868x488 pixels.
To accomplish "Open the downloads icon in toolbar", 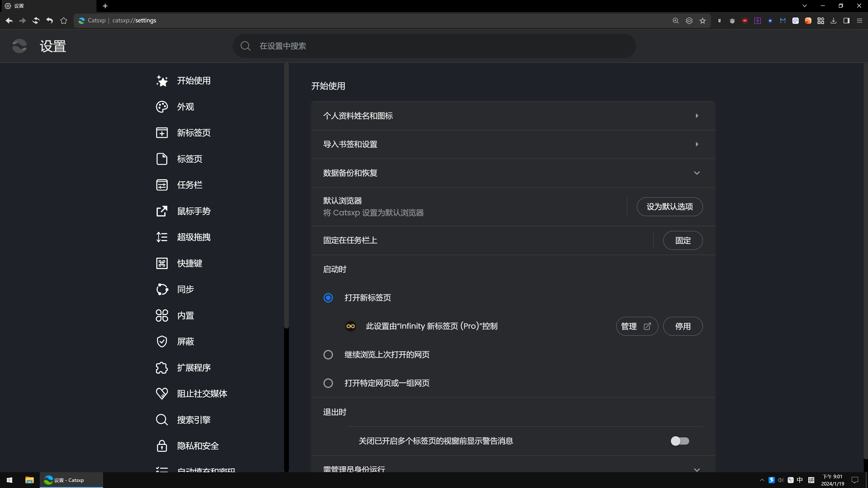I will [833, 21].
